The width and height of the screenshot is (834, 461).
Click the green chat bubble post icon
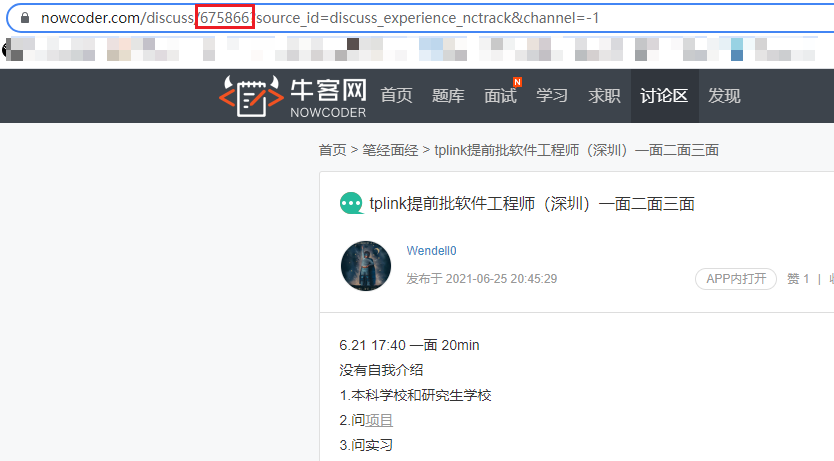pyautogui.click(x=351, y=204)
